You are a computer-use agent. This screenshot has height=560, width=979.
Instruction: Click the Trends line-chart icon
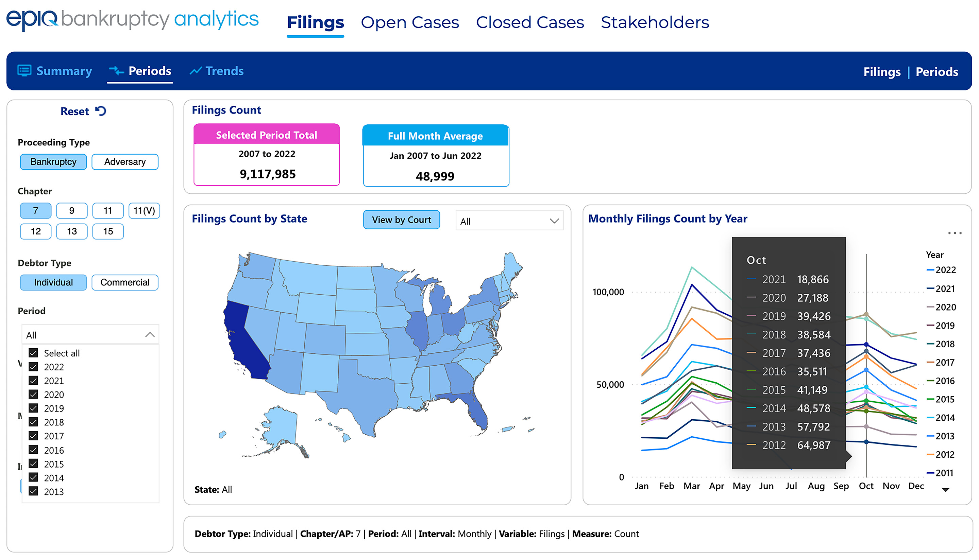196,71
